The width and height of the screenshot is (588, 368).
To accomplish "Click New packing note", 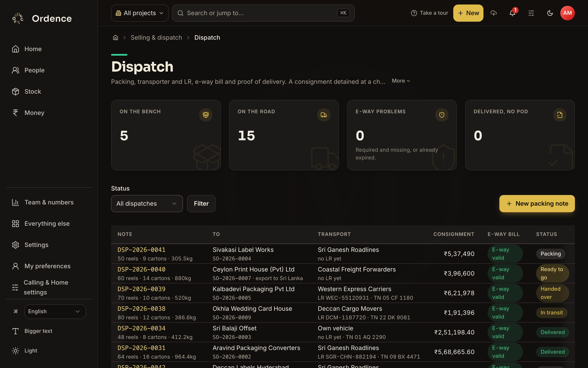I will point(537,203).
